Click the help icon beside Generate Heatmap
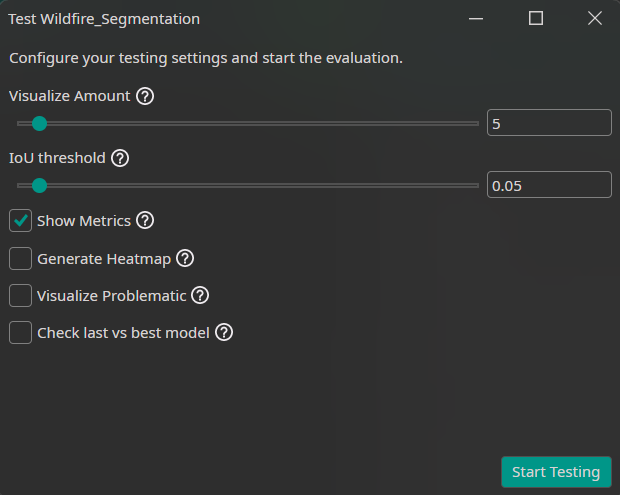This screenshot has height=495, width=620. [185, 259]
